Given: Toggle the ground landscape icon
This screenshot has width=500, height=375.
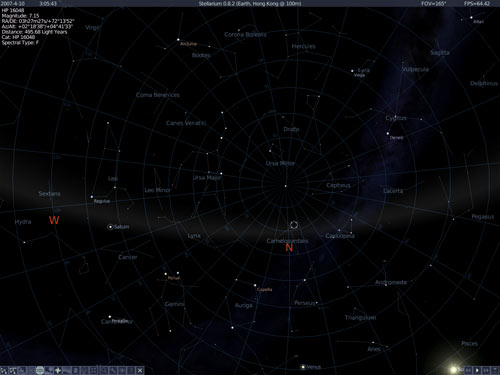Looking at the screenshot, I should tap(49, 370).
